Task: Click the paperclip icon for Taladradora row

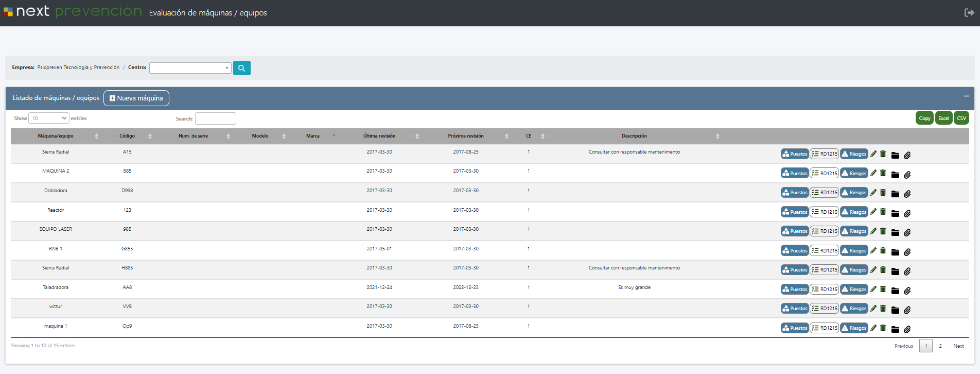Action: click(x=907, y=291)
